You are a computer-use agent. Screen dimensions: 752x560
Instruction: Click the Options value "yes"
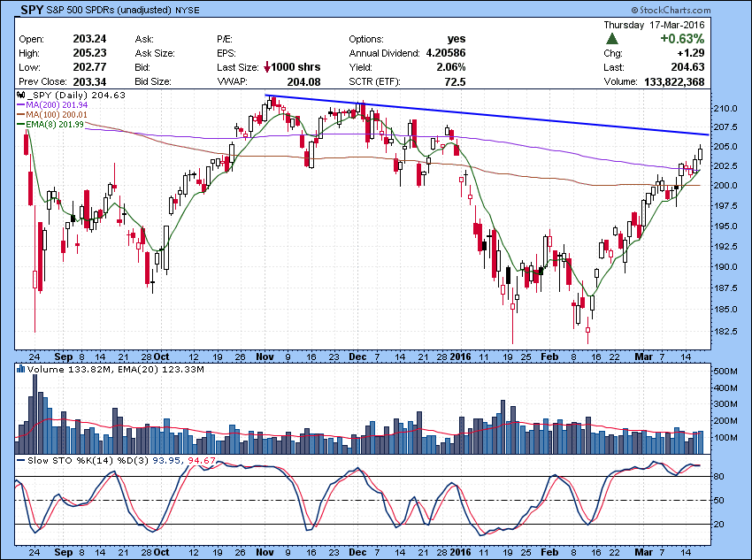[x=457, y=39]
